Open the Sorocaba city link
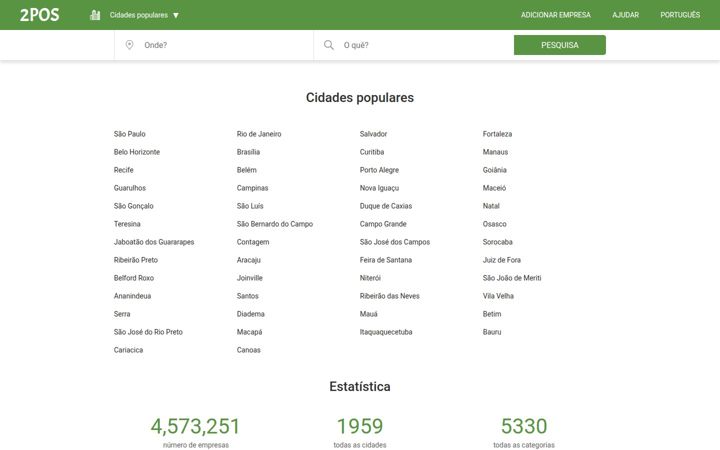The height and width of the screenshot is (450, 720). tap(497, 242)
